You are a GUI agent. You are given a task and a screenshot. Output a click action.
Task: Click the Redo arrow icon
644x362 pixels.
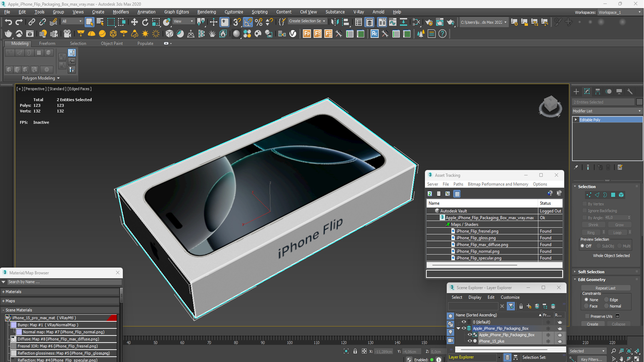tap(19, 22)
